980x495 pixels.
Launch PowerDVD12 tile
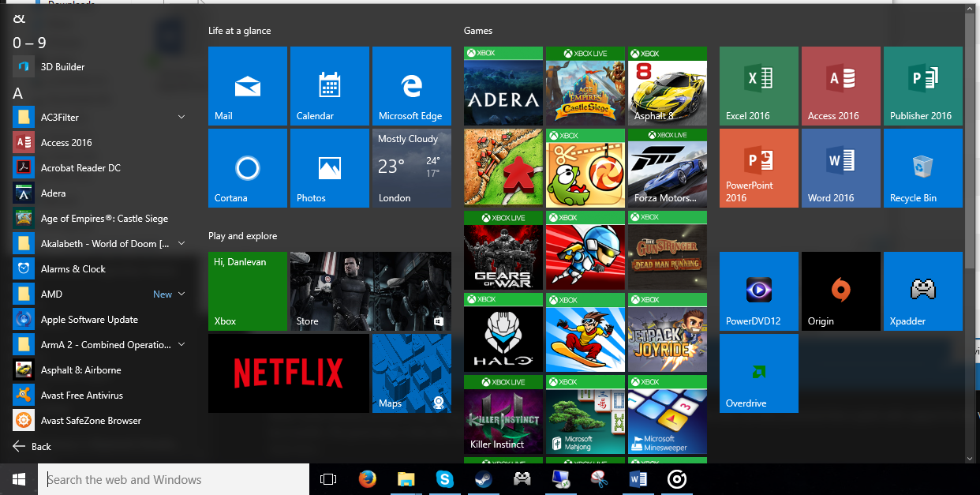pyautogui.click(x=759, y=291)
